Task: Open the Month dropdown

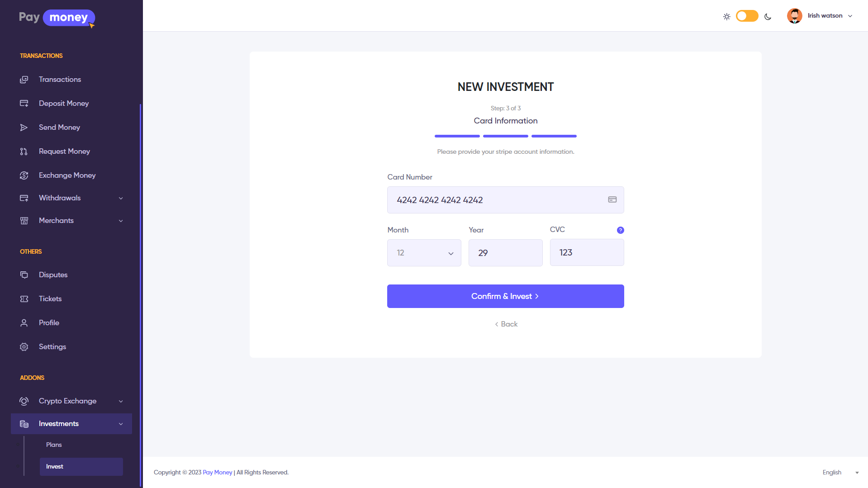Action: (x=424, y=253)
